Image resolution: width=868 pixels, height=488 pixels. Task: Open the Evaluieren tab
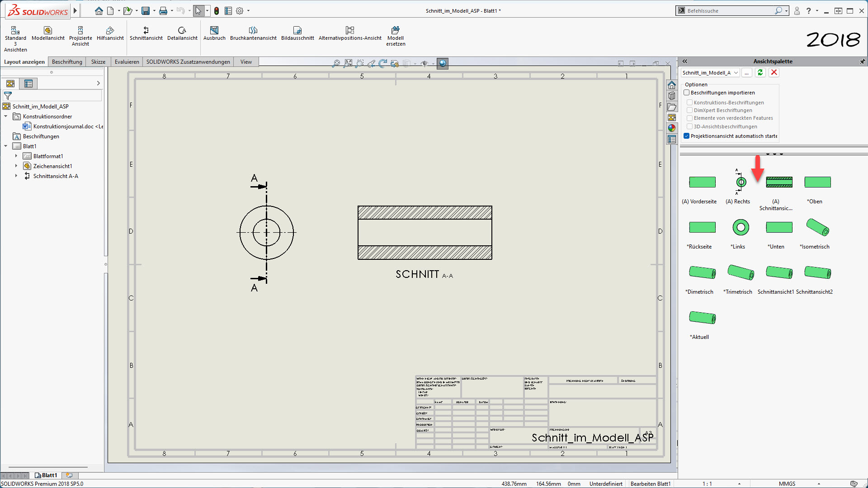point(127,62)
